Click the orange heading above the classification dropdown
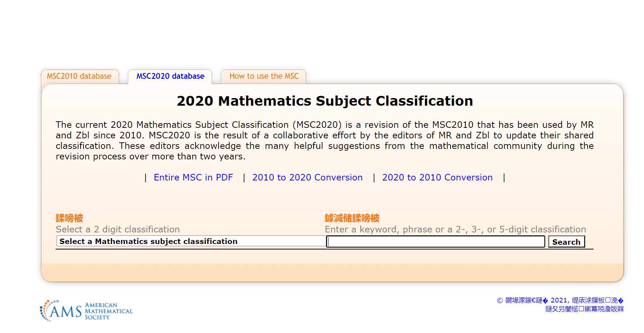Screen dimensions: 644x333 69,218
